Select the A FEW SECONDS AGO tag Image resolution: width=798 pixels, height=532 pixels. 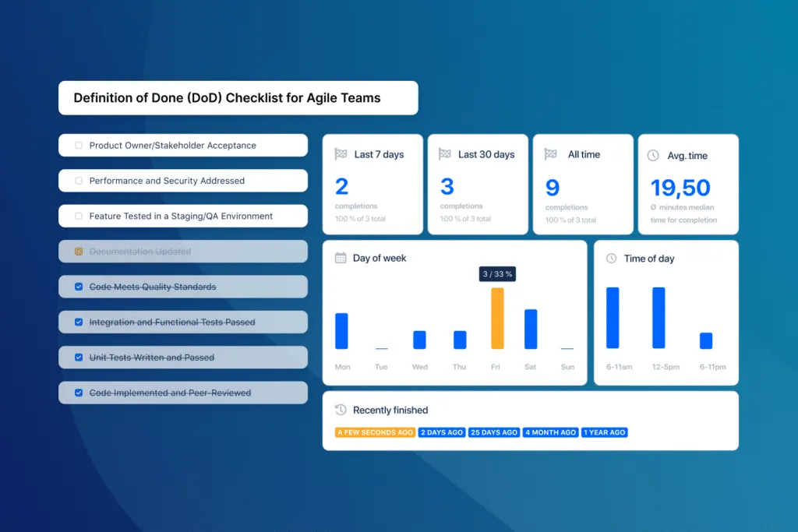pos(375,432)
